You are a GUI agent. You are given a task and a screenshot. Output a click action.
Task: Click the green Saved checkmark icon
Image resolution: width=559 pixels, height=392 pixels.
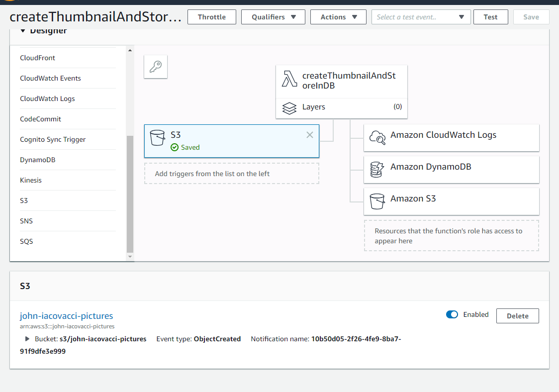[x=175, y=147]
